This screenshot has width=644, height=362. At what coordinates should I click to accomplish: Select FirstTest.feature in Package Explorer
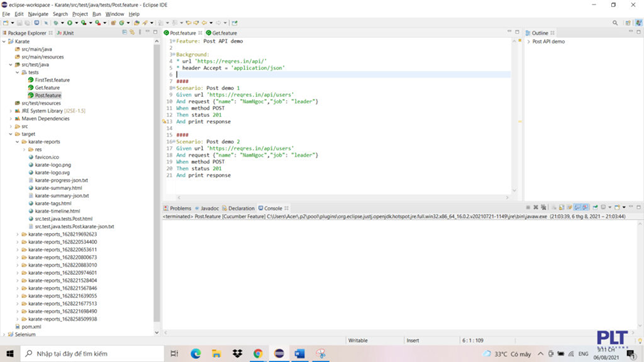coord(52,80)
